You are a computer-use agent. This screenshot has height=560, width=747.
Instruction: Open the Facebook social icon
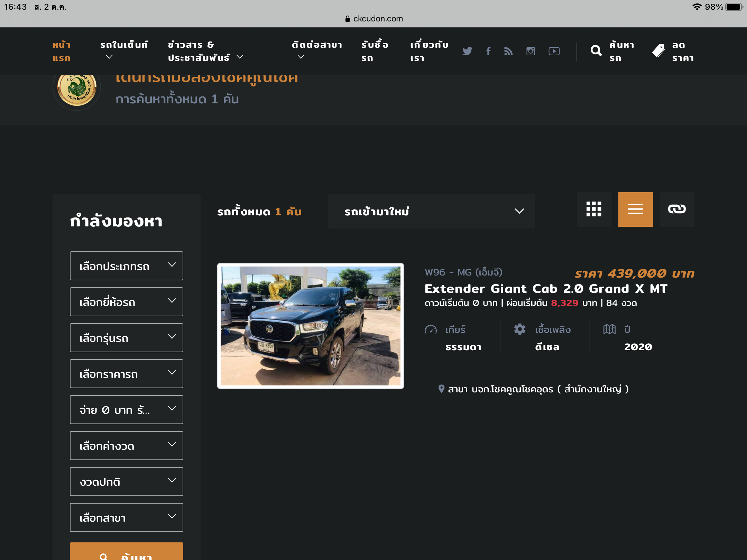(x=488, y=51)
